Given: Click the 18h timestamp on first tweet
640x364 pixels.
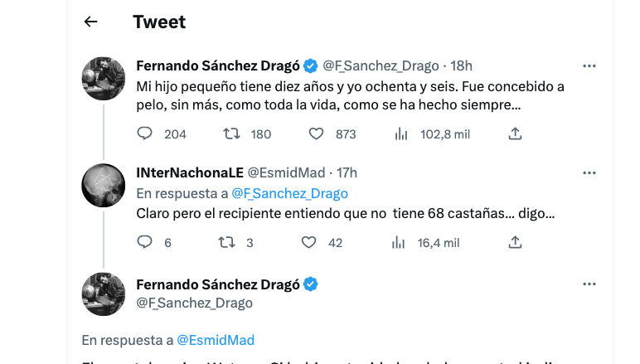Looking at the screenshot, I should (x=461, y=66).
